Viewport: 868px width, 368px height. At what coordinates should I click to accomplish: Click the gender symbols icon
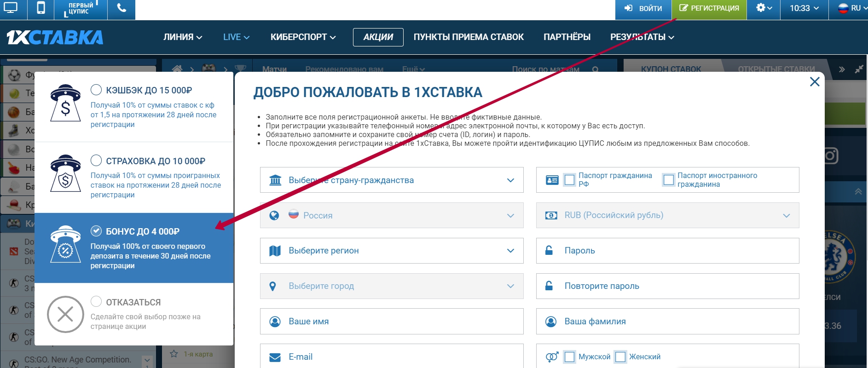[x=552, y=357]
